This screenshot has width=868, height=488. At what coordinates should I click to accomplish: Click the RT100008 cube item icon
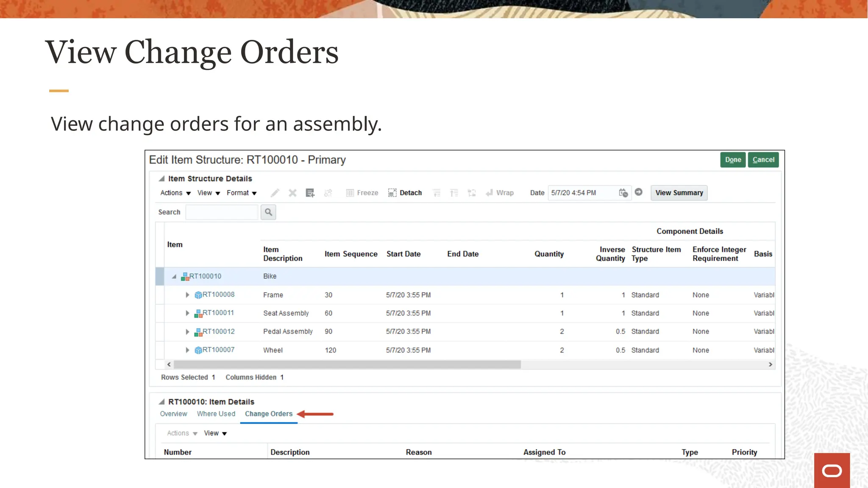(x=198, y=295)
